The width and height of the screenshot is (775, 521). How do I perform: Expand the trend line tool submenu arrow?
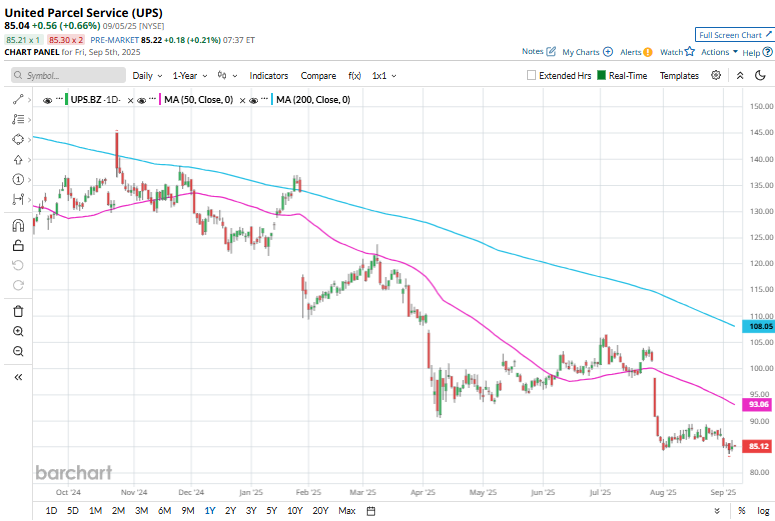point(30,100)
